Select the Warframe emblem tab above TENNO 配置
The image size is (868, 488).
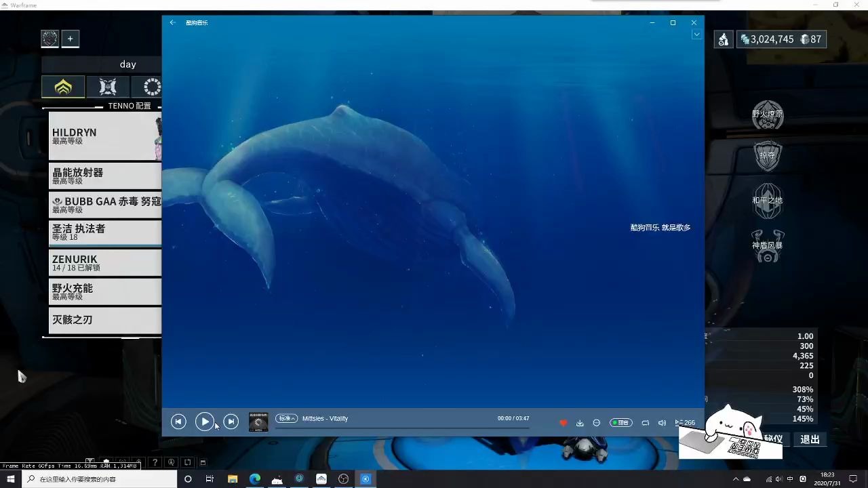click(63, 87)
